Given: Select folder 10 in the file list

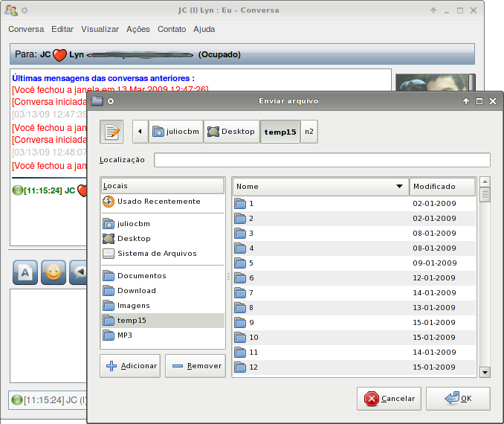Looking at the screenshot, I should point(355,338).
